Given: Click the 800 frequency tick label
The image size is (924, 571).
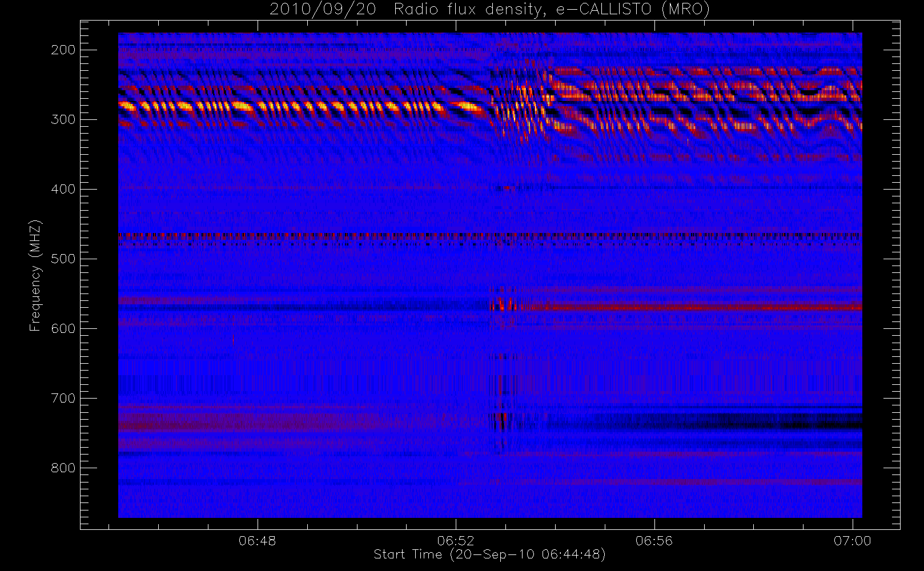Looking at the screenshot, I should [x=63, y=468].
